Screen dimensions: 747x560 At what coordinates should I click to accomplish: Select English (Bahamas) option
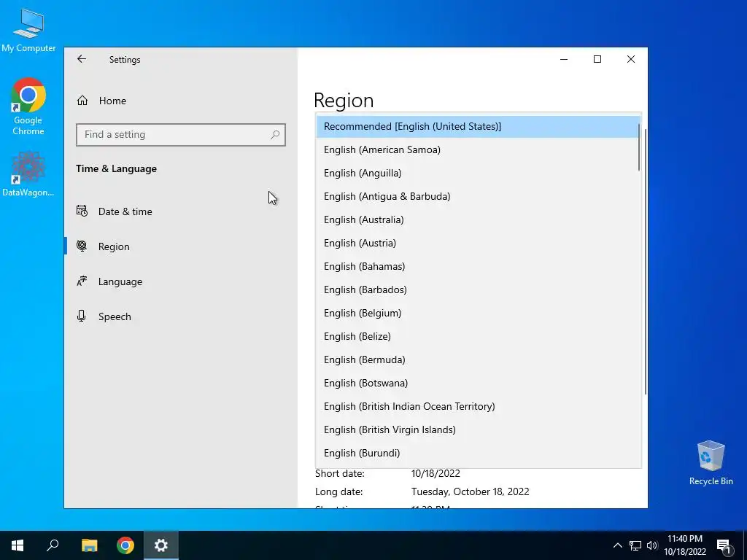478,267
